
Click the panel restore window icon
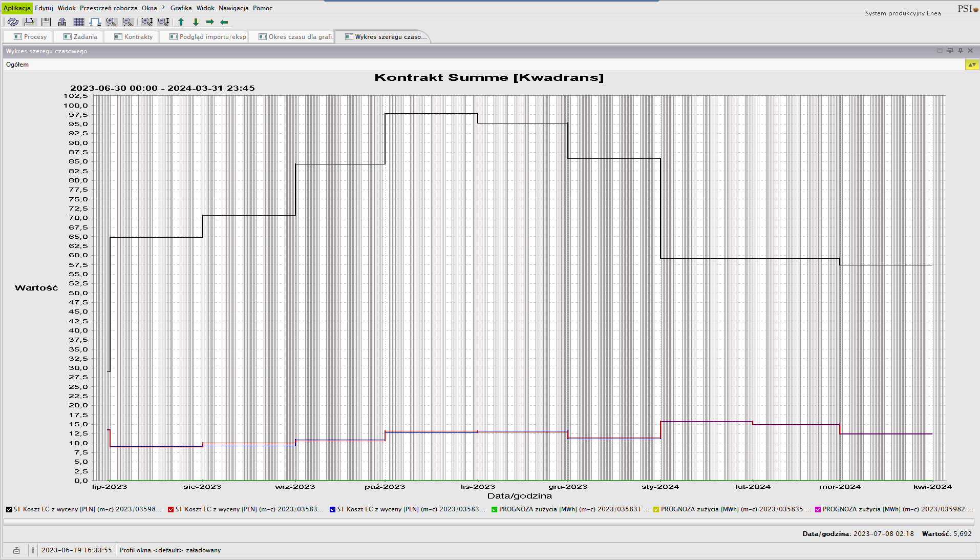click(950, 51)
